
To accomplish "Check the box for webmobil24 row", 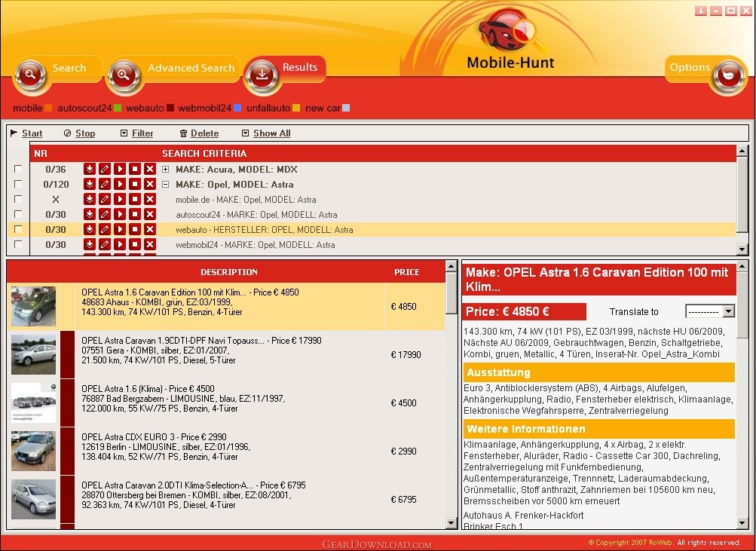I will [x=18, y=244].
